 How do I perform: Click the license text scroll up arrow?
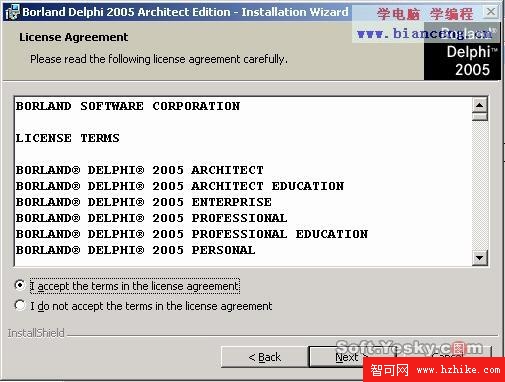[x=480, y=105]
